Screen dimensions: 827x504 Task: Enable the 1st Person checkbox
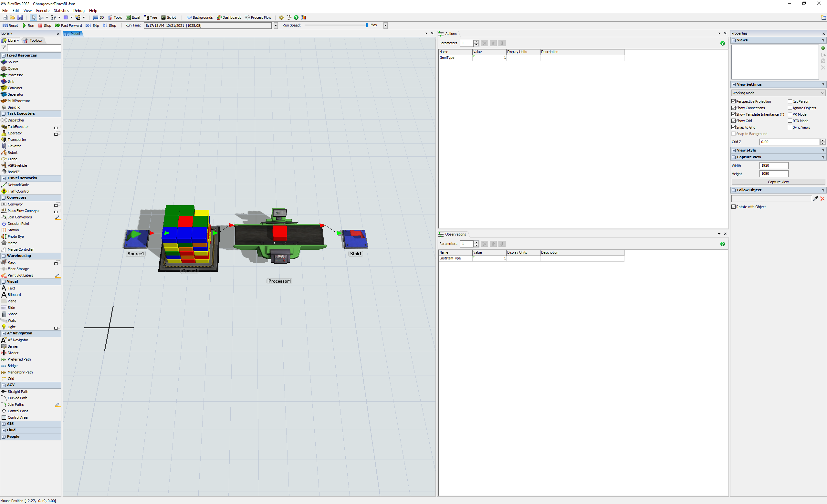point(790,101)
